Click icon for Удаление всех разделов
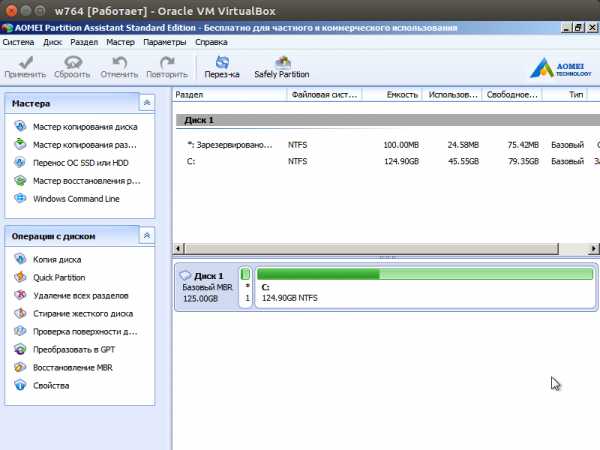 pos(20,295)
